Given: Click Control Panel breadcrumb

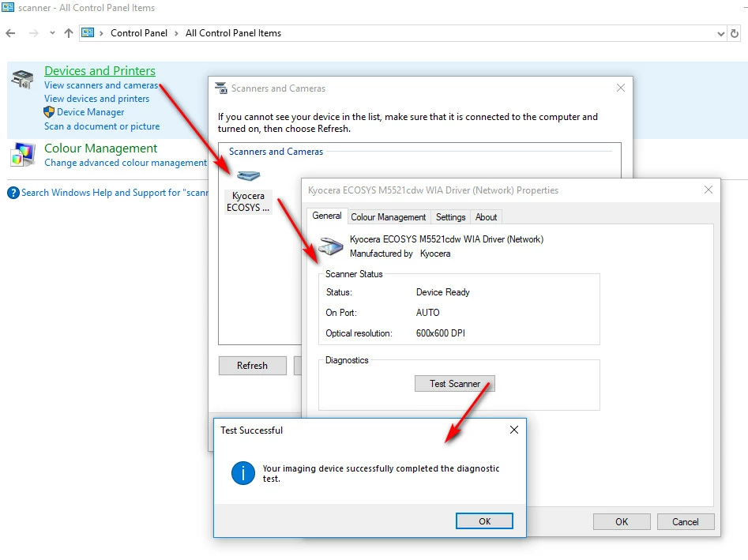Looking at the screenshot, I should [x=139, y=33].
